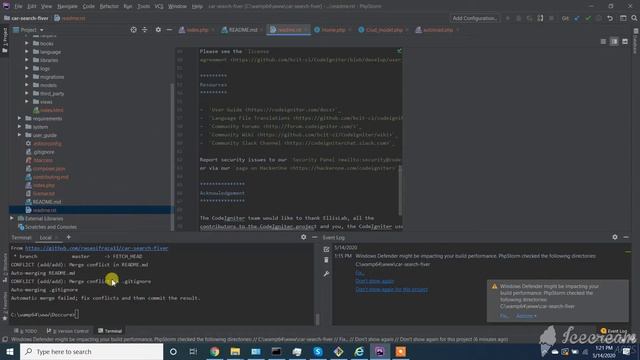Expand the third_party folder
This screenshot has height=360, width=640.
point(27,93)
